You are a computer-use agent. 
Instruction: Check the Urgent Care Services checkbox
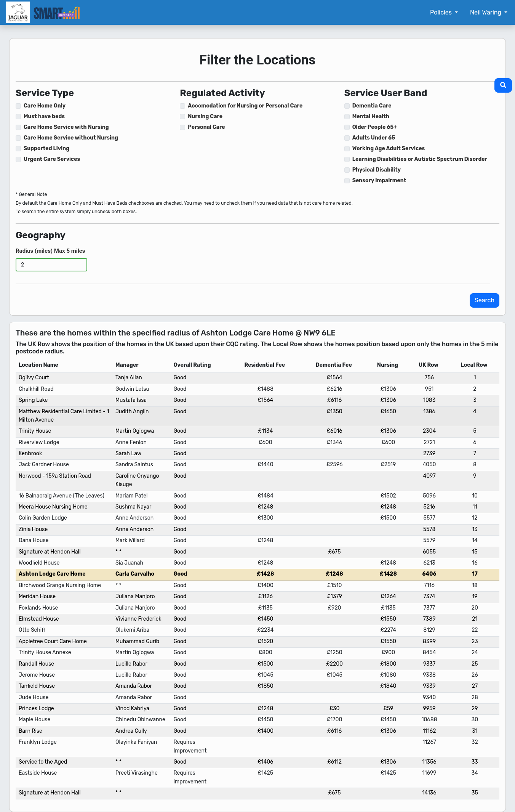pos(18,159)
